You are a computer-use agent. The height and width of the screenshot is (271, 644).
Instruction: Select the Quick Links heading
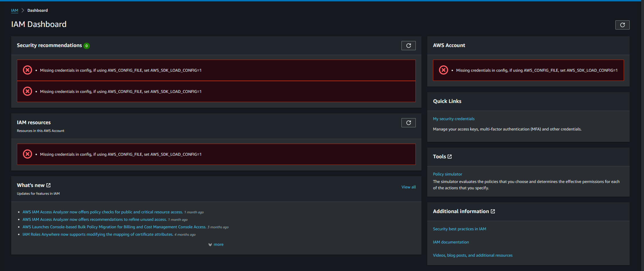click(447, 101)
